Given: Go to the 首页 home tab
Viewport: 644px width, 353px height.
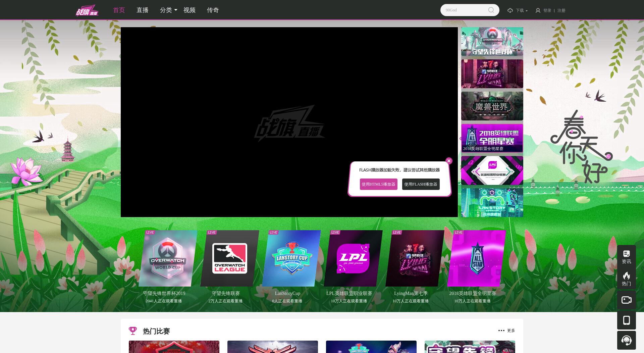Looking at the screenshot, I should [119, 10].
